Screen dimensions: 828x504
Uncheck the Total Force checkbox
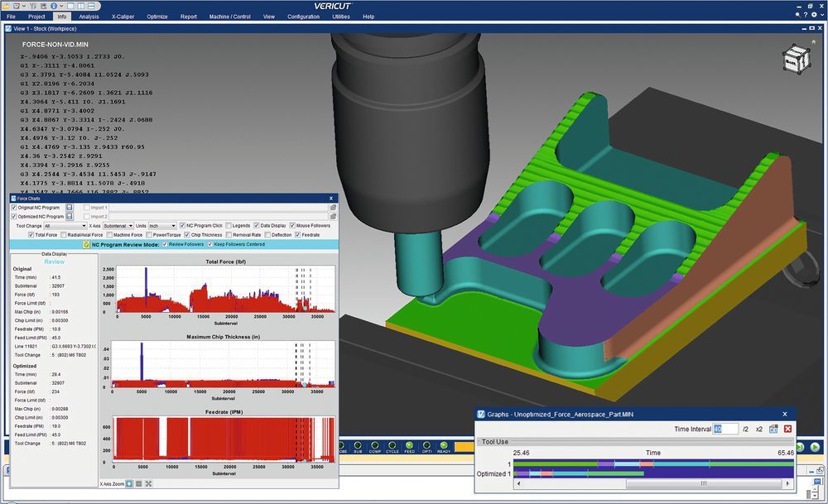click(x=31, y=235)
